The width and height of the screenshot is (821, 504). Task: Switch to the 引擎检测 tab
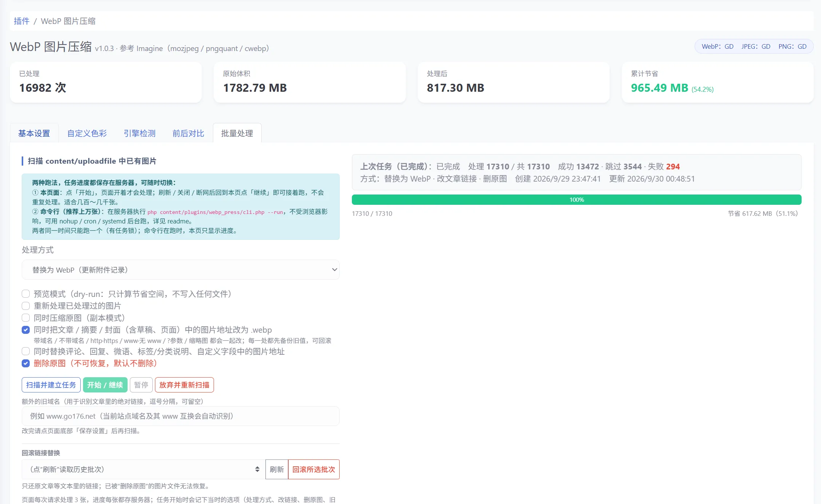[x=139, y=133]
